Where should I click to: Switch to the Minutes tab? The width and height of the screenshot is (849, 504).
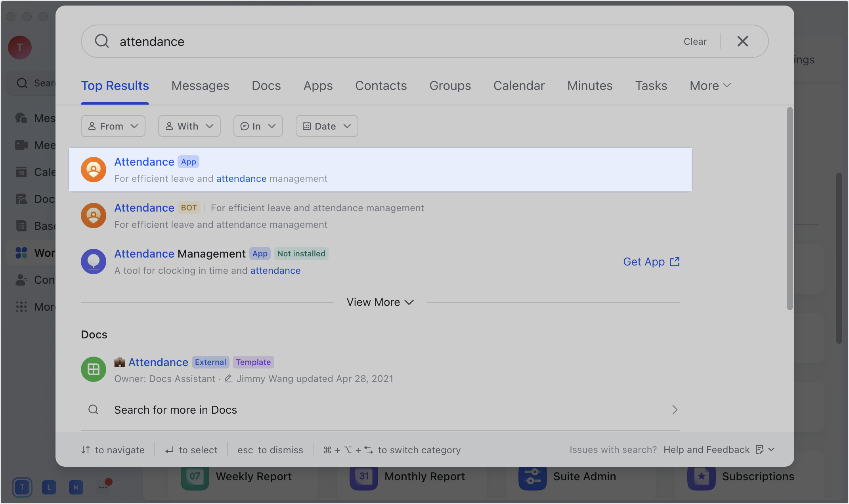590,86
